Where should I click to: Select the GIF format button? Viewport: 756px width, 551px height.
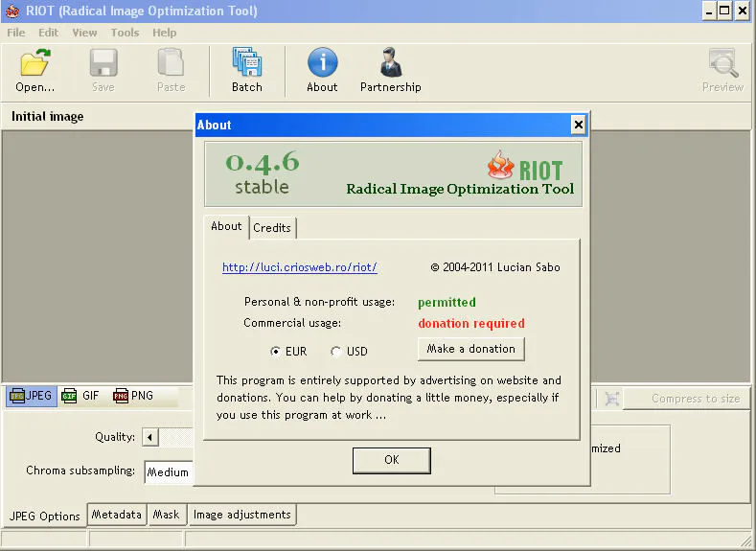click(80, 396)
